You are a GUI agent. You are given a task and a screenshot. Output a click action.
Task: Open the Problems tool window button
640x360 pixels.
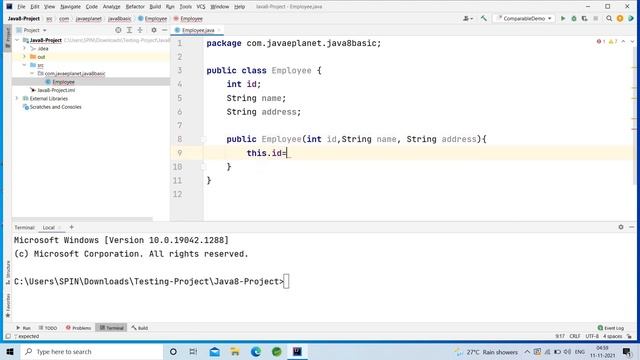tap(78, 328)
